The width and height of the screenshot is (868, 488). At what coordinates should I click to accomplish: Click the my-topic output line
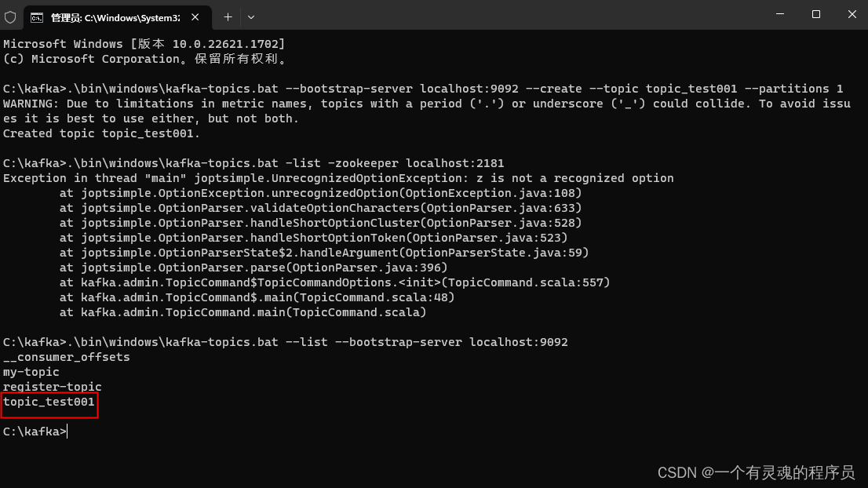(x=31, y=372)
